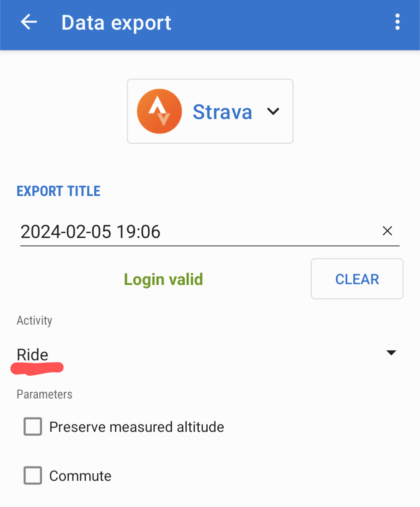
Task: Open the Activity dropdown arrow
Action: point(391,353)
